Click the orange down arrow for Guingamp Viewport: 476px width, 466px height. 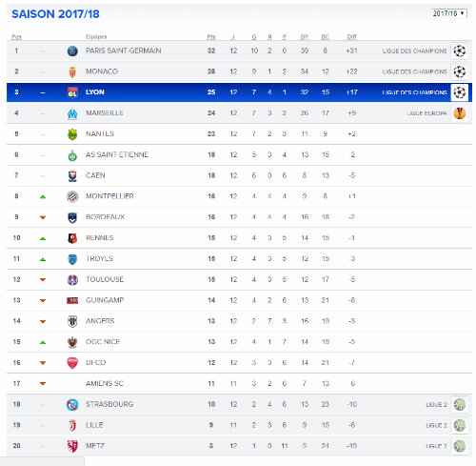coord(43,300)
